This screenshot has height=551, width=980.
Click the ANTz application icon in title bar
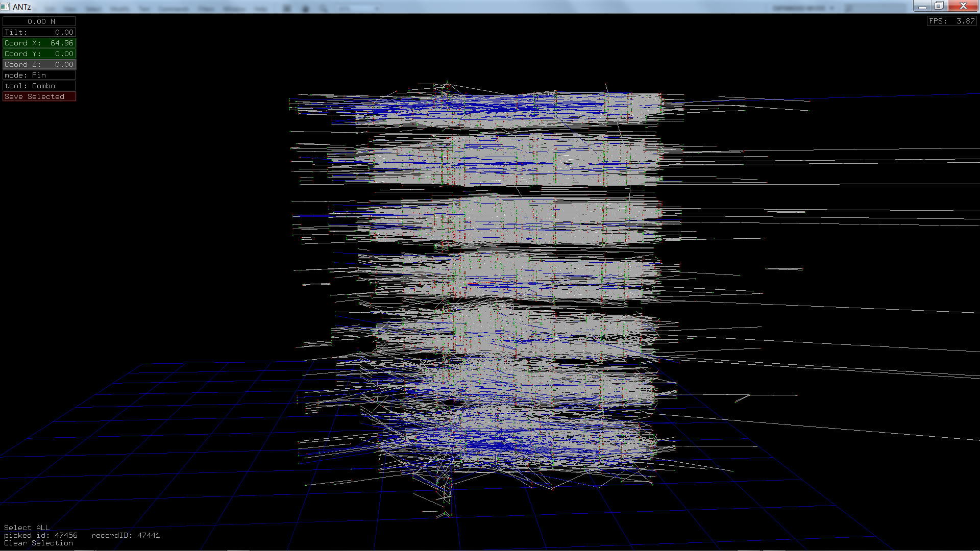(6, 7)
